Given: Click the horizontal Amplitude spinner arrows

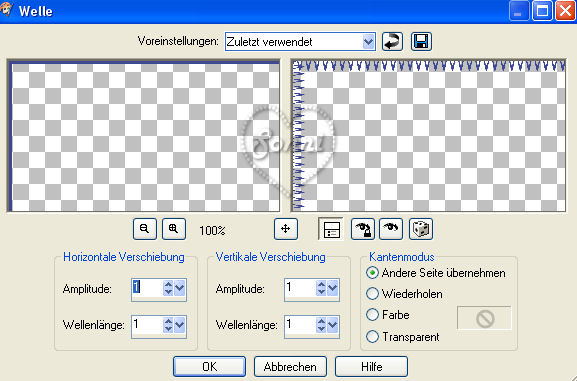Looking at the screenshot, I should coord(168,289).
